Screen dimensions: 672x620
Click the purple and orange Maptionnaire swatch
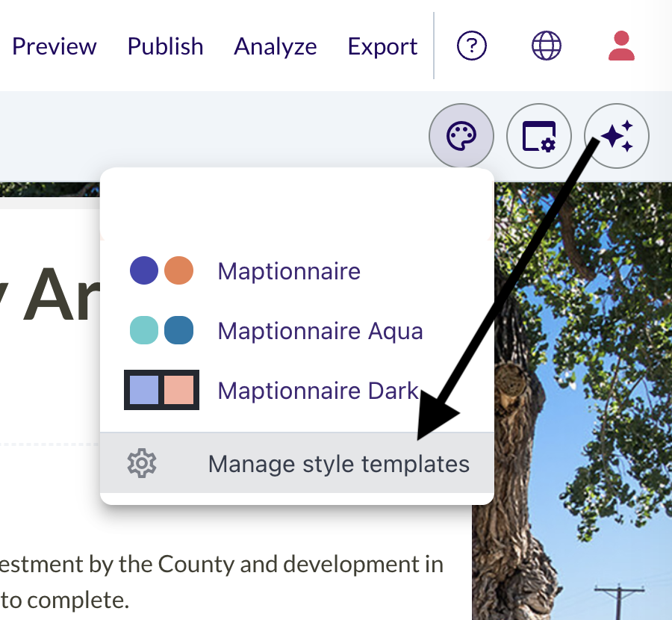point(161,270)
